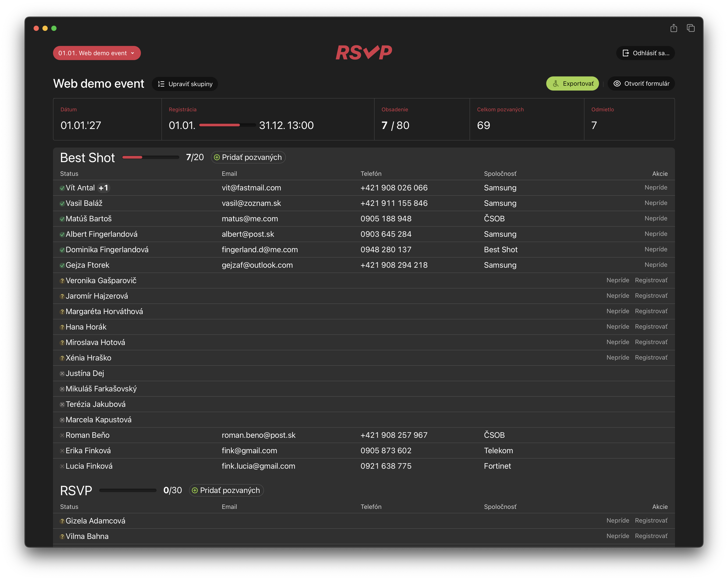Click the share icon in title bar
The width and height of the screenshot is (728, 580).
coord(673,28)
